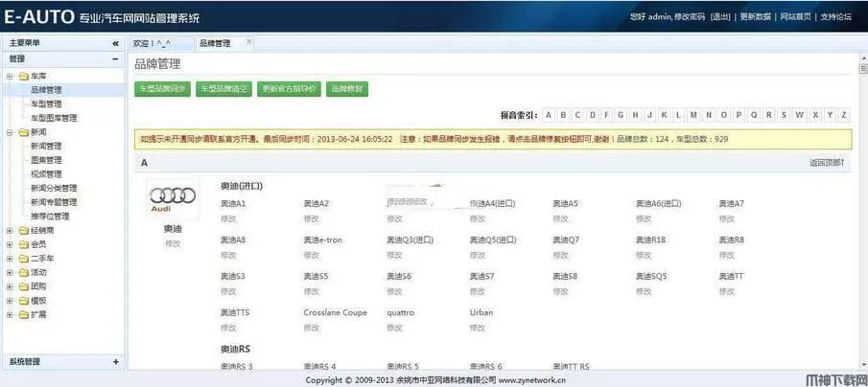This screenshot has width=868, height=387.
Task: Click 修改 under the 奥迪 brand logo
Action: (x=173, y=244)
